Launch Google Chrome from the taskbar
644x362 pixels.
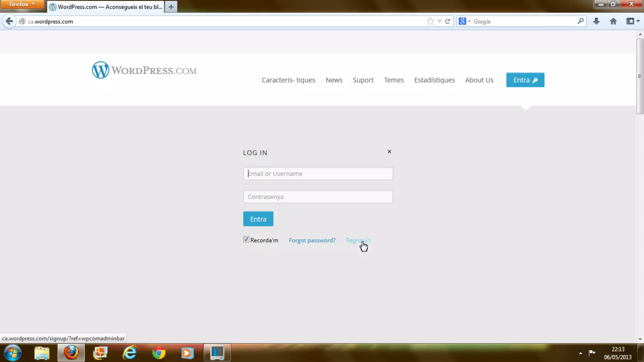click(x=159, y=353)
